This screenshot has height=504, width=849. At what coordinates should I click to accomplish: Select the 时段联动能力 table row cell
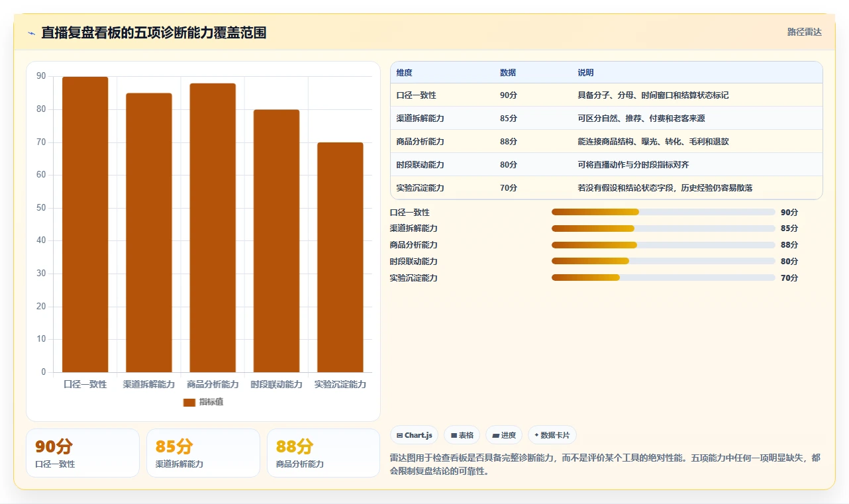pos(442,165)
